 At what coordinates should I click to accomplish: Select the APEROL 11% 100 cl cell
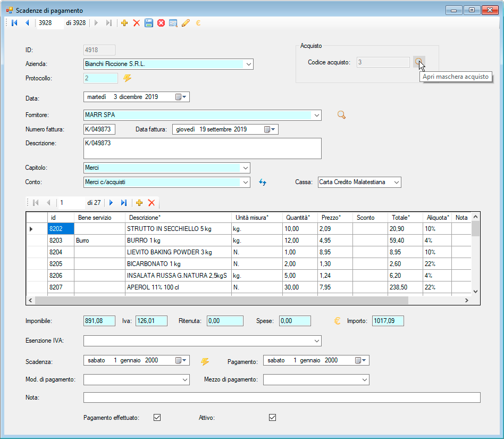click(179, 287)
